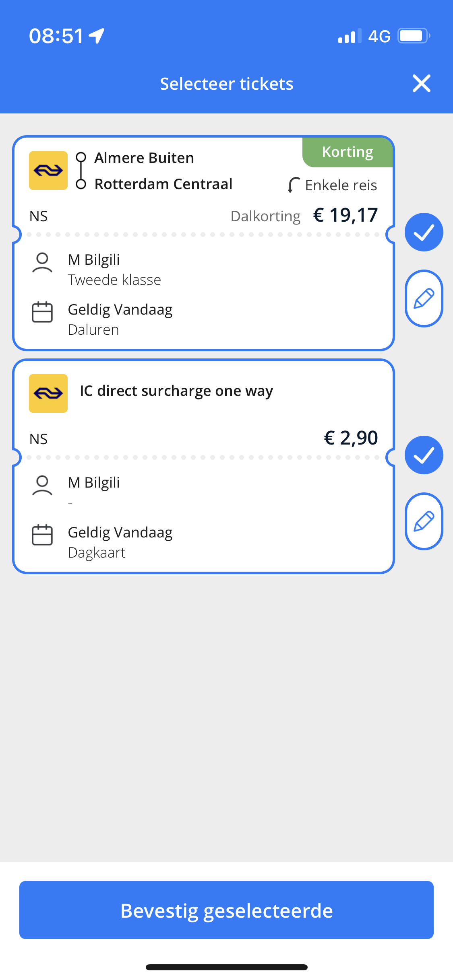
Task: Deselect the Almere Buiten ticket checkmark
Action: click(x=424, y=232)
